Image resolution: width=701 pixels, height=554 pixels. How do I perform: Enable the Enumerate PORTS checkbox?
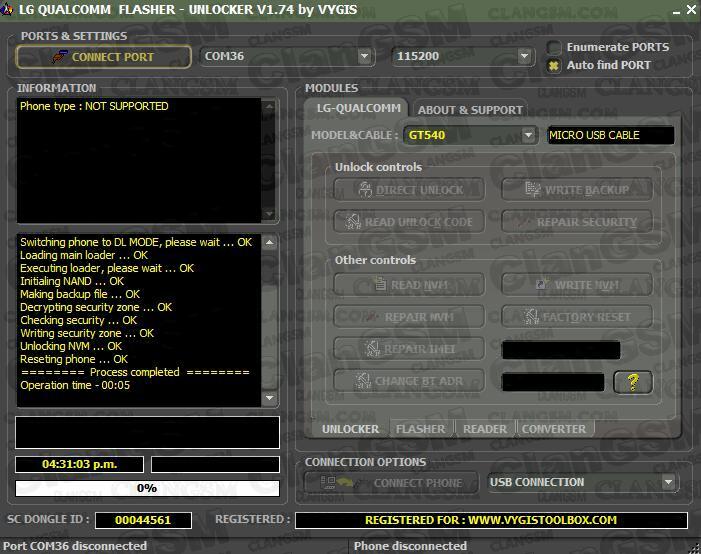pyautogui.click(x=553, y=47)
